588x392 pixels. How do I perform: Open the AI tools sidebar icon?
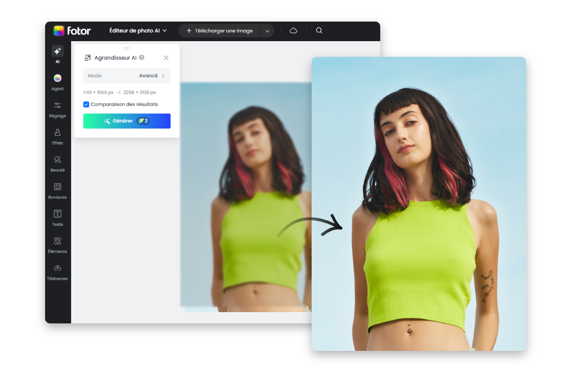57,51
